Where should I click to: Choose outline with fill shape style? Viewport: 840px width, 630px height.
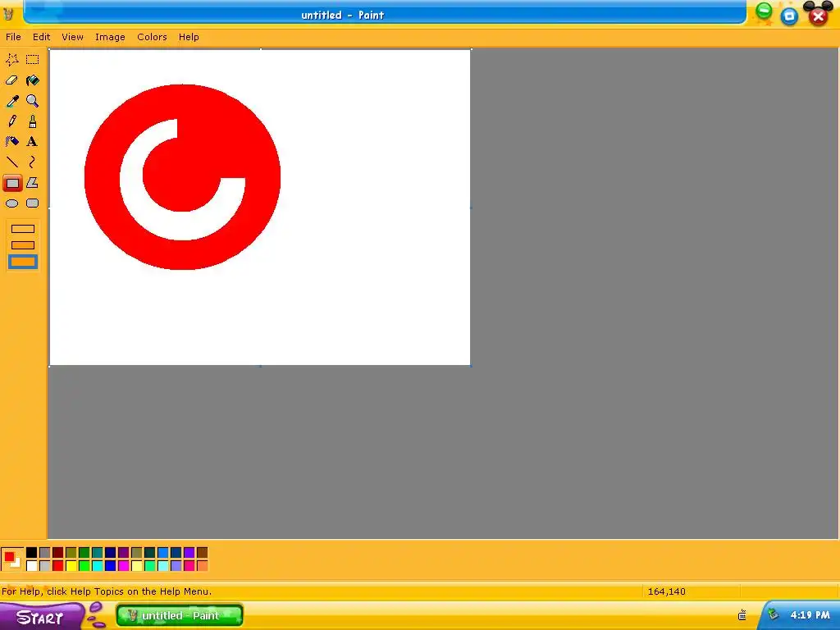23,245
